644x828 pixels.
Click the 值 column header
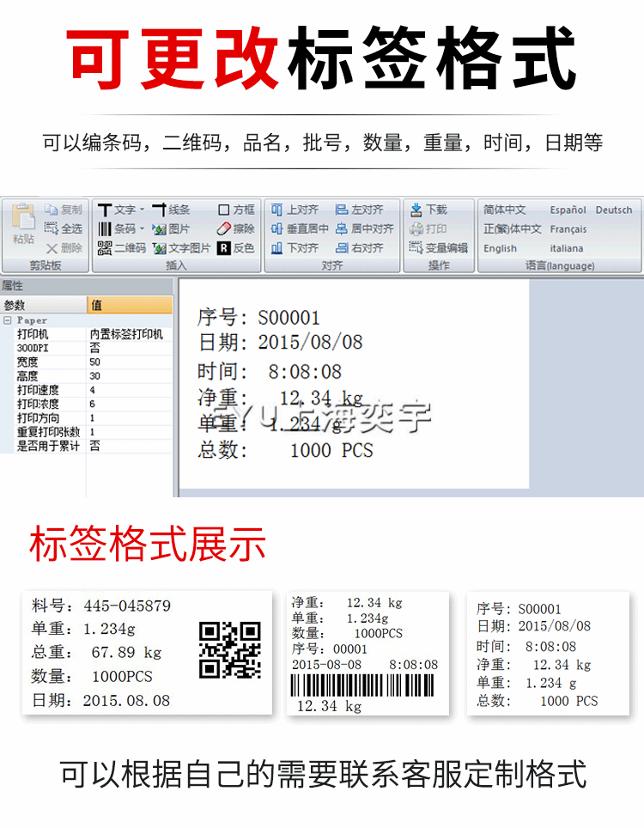129,306
